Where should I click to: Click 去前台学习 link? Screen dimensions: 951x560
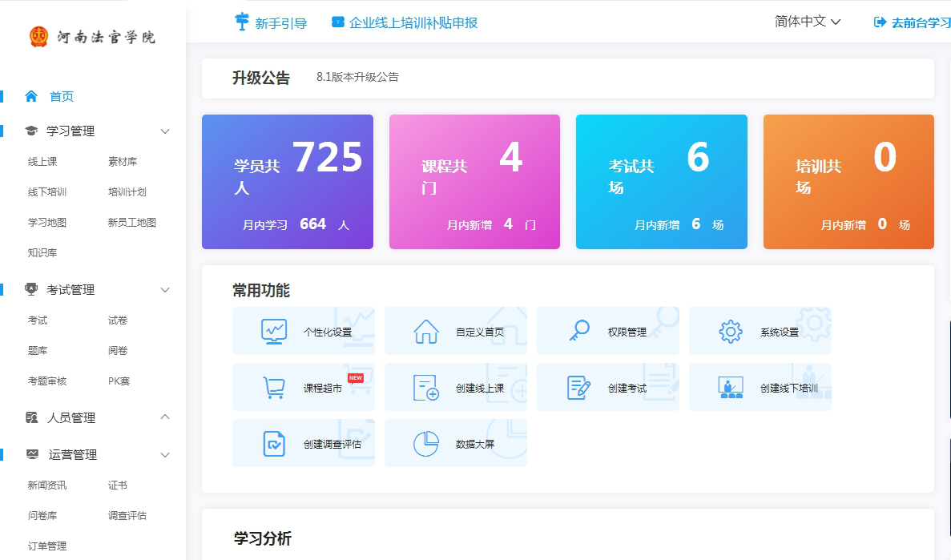(921, 23)
